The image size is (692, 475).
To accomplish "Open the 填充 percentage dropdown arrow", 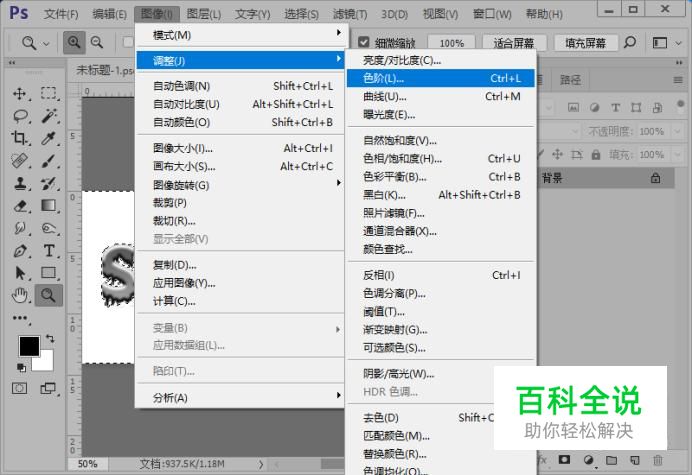I will pos(677,155).
